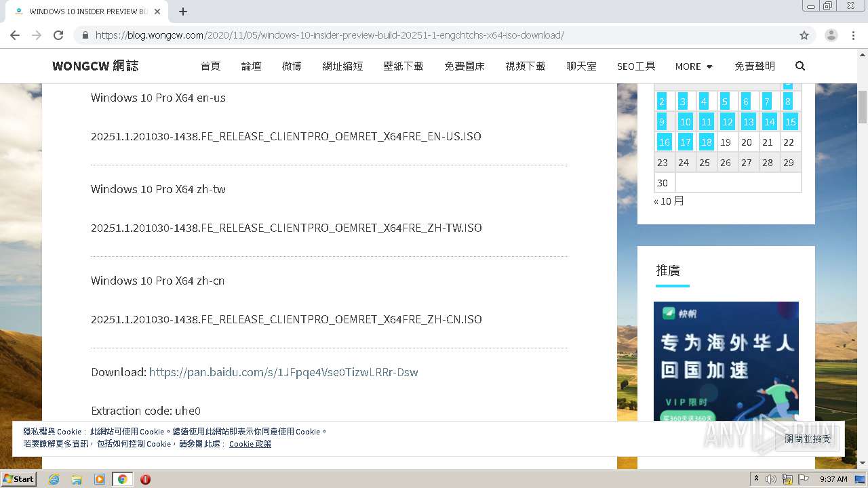Show hidden tray icons arrow

click(x=756, y=479)
